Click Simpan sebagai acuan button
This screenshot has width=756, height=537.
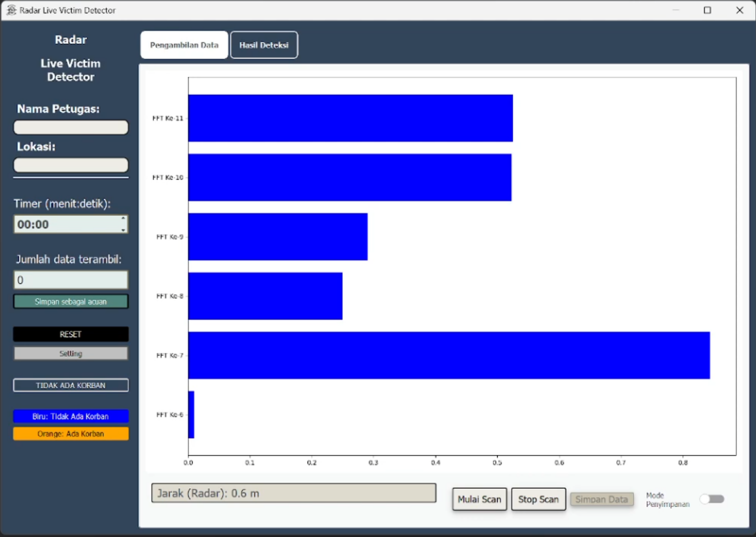[x=71, y=301]
